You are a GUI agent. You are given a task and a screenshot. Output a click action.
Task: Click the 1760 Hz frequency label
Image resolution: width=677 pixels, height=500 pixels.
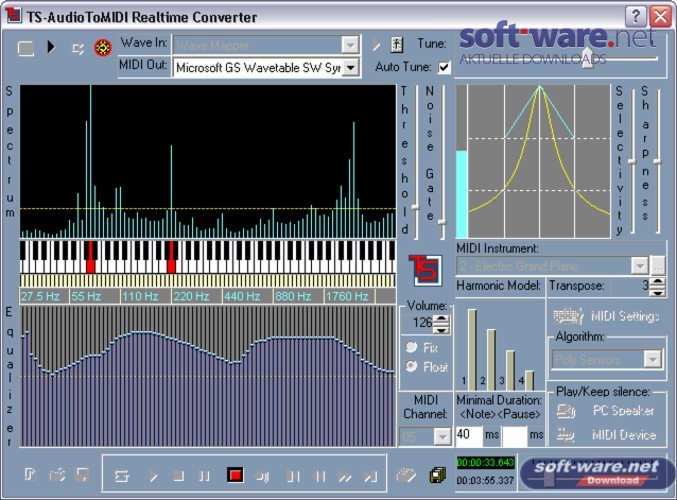(x=347, y=296)
